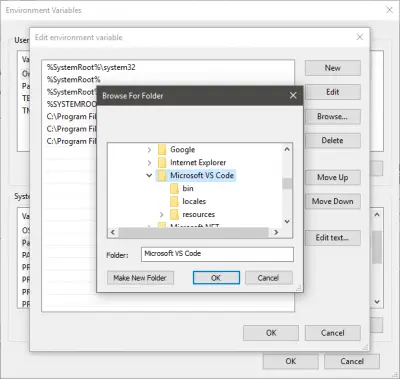Screen dimensions: 400x379
Task: Expand the Google folder node
Action: (149, 150)
